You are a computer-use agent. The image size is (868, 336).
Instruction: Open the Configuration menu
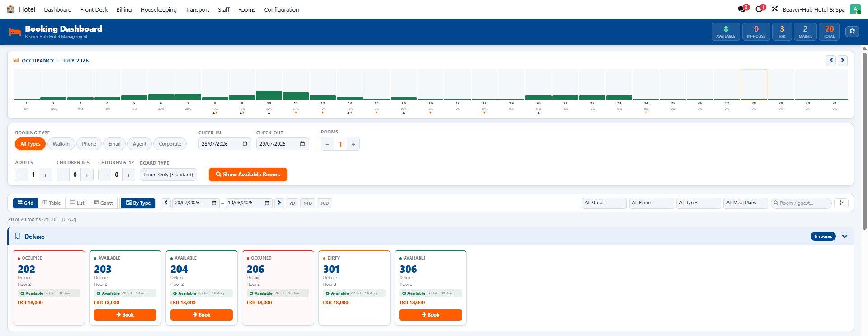point(282,9)
